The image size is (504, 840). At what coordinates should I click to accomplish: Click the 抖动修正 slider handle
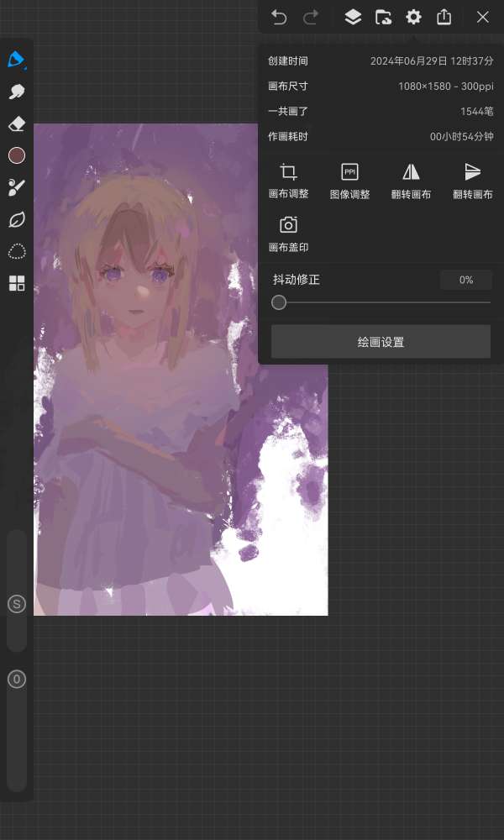click(x=279, y=302)
